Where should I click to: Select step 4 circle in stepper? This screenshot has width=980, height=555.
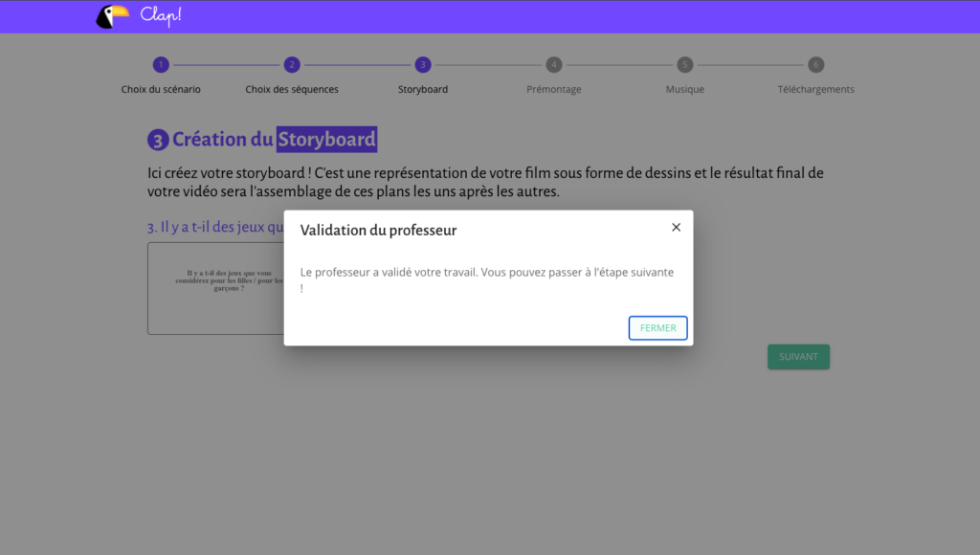[553, 65]
